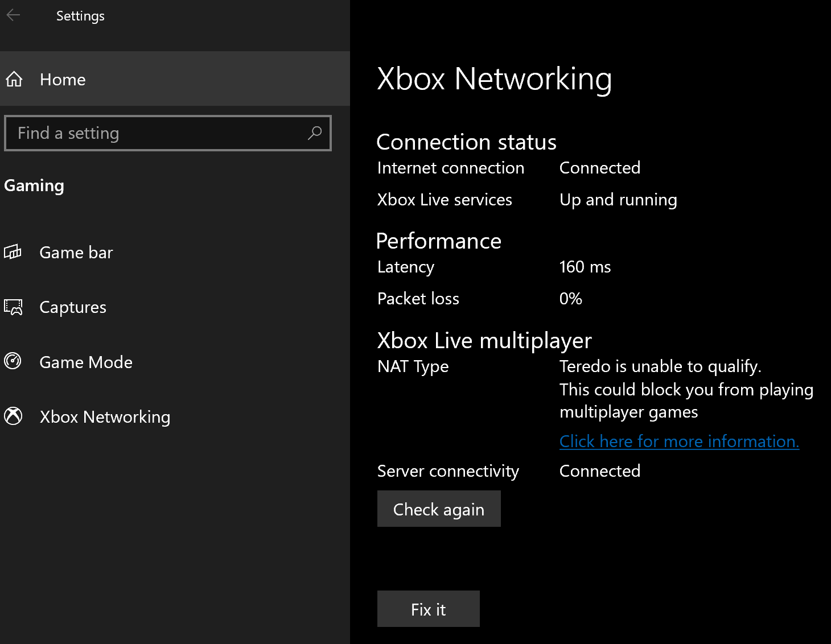Click the back arrow icon
The image size is (831, 644).
point(13,15)
